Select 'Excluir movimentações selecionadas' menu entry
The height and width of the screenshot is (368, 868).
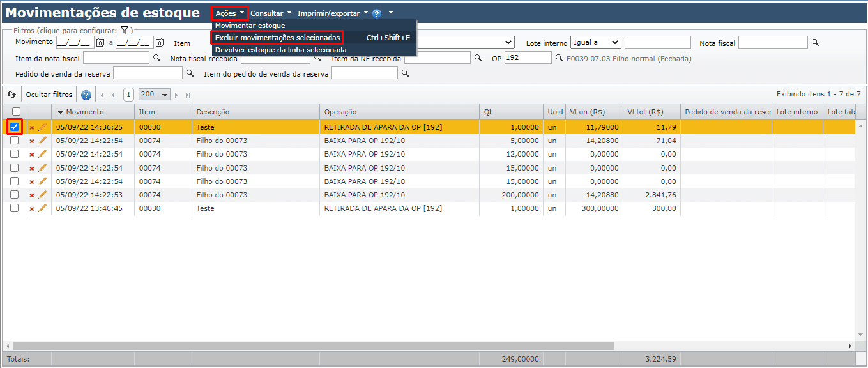[x=277, y=38]
